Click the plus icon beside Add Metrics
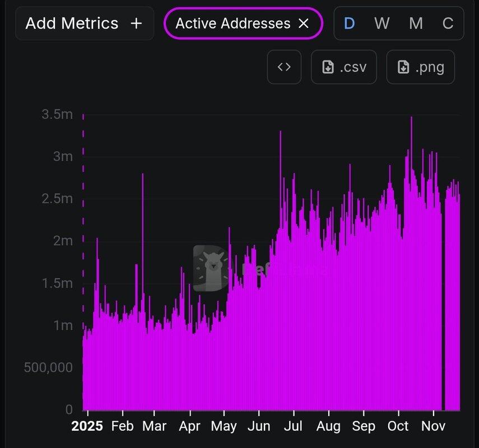Image resolution: width=479 pixels, height=448 pixels. [x=136, y=24]
